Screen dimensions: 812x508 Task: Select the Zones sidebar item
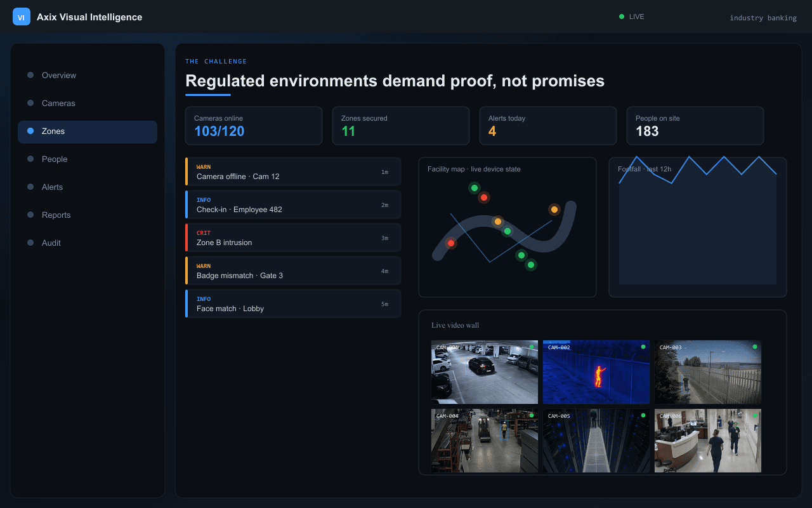88,131
